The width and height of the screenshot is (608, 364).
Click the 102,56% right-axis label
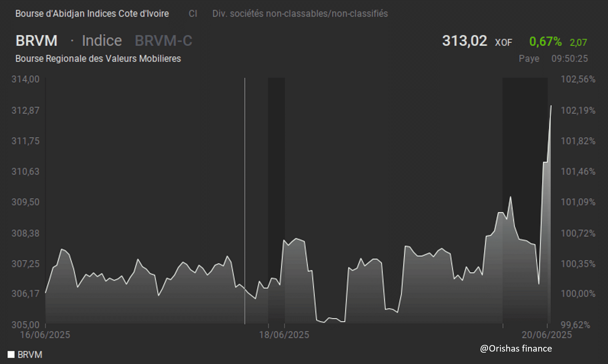[578, 79]
